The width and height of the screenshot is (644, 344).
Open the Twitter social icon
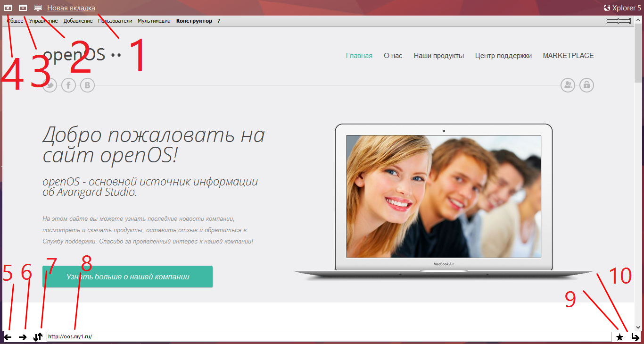coord(50,85)
